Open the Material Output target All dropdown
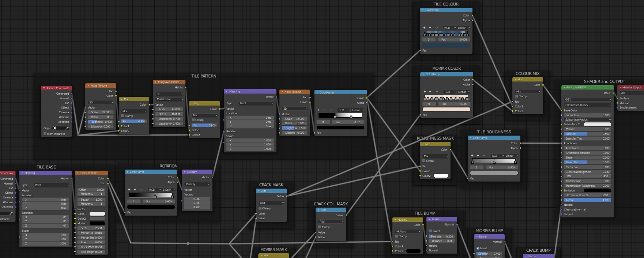644x258 pixels. click(x=632, y=93)
